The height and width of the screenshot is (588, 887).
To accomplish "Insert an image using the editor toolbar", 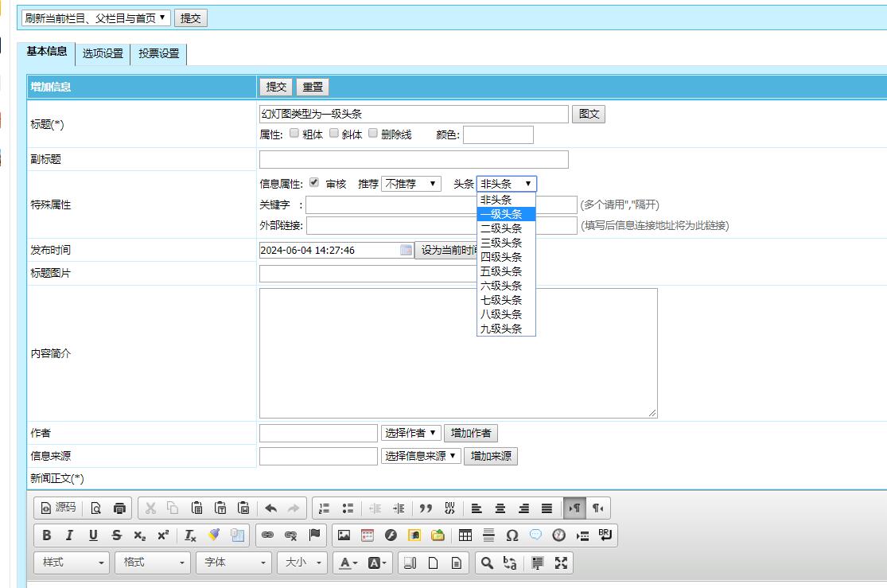I will click(344, 535).
